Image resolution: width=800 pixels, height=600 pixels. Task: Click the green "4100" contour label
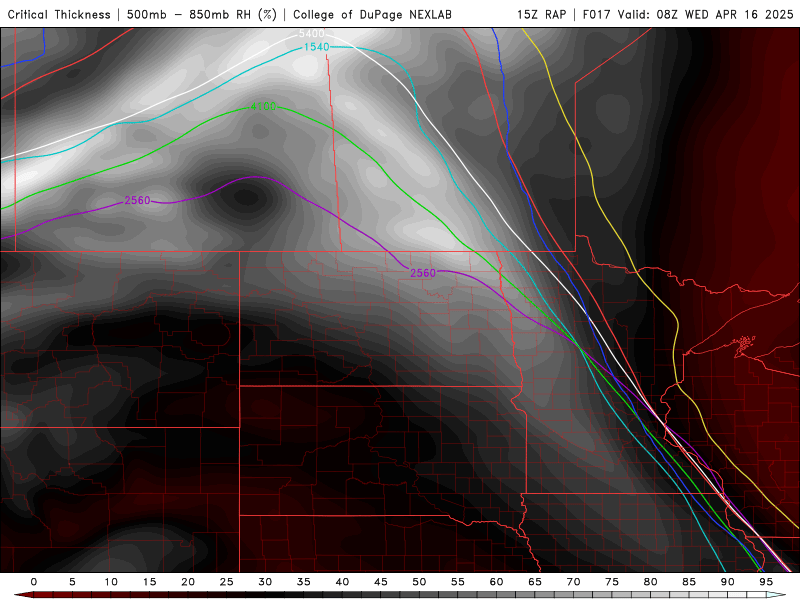[x=263, y=106]
